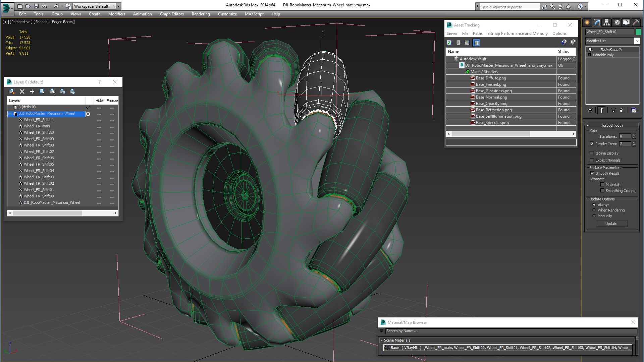The height and width of the screenshot is (362, 644).
Task: Click Hide column header in Layer dialog
Action: pos(99,101)
